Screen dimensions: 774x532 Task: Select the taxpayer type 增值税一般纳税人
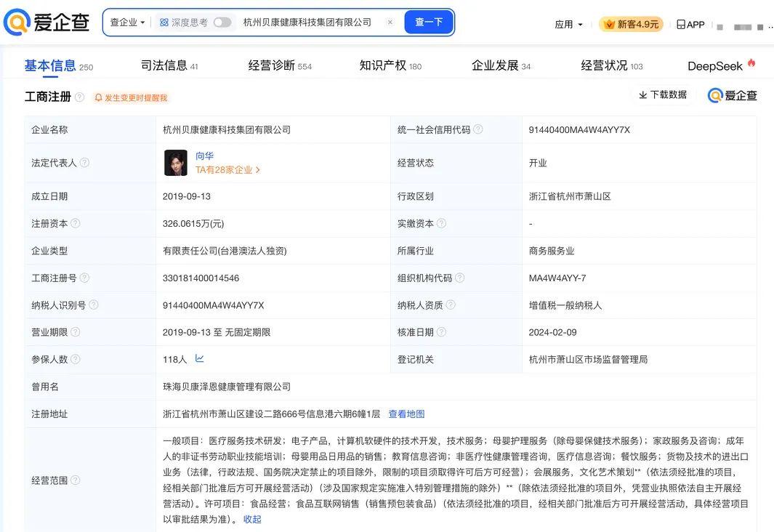pyautogui.click(x=565, y=305)
